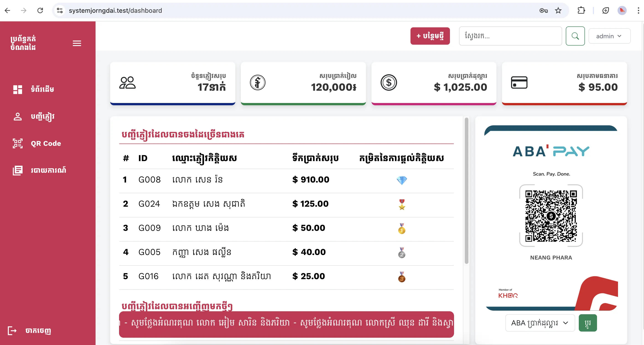
Task: Click the diamond rank icon for G008
Action: tap(402, 180)
